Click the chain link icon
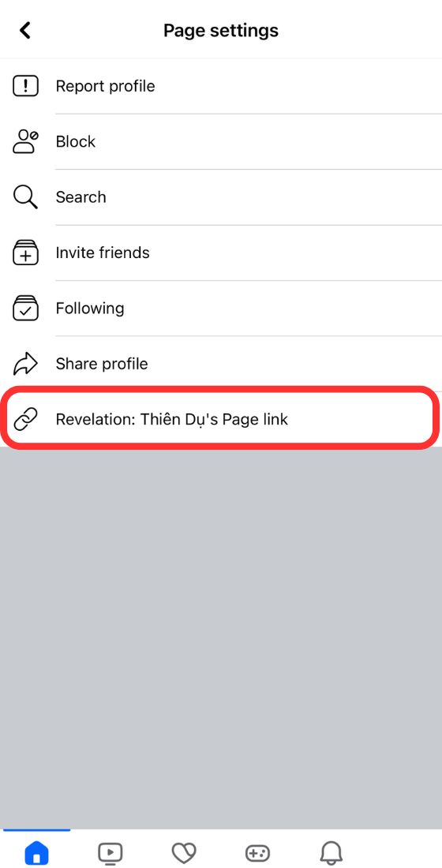The width and height of the screenshot is (442, 868). [x=25, y=419]
